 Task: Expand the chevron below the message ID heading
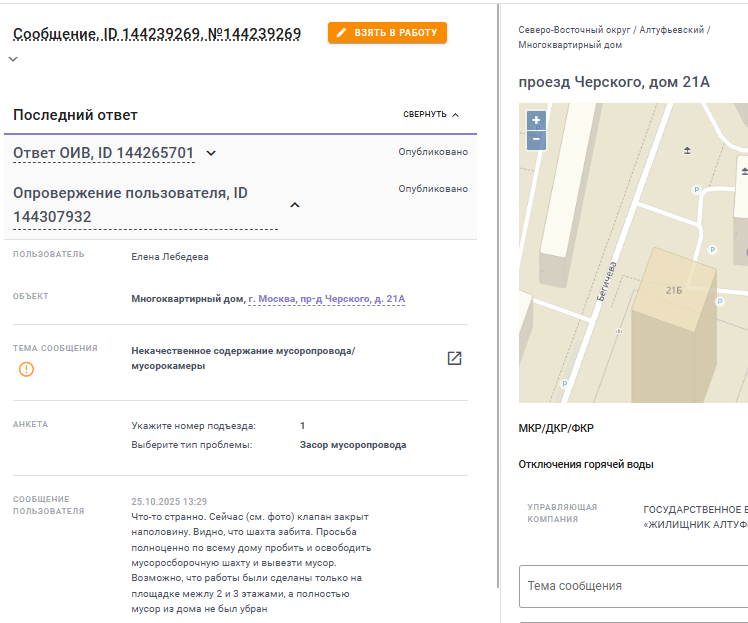point(13,59)
